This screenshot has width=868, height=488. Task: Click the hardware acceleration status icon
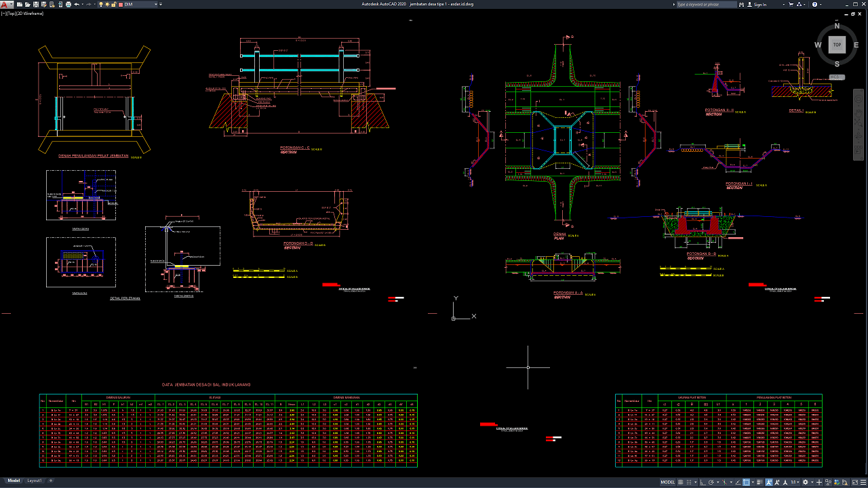[x=837, y=482]
